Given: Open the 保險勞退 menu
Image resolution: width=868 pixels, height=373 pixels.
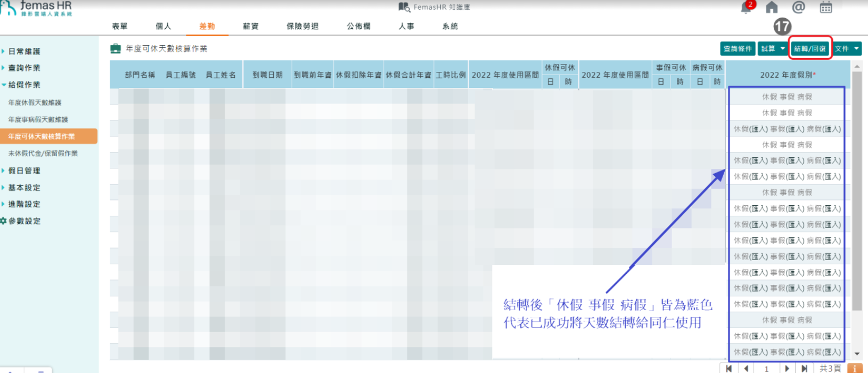Looking at the screenshot, I should tap(302, 26).
